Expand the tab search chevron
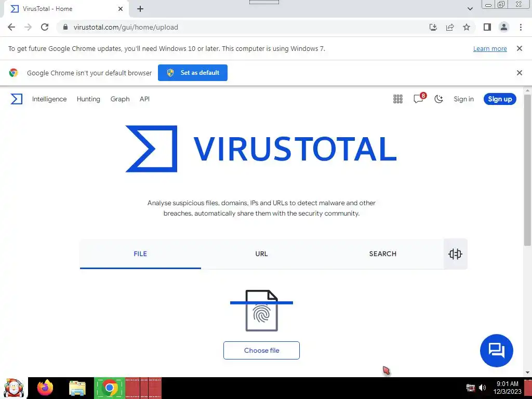Image resolution: width=532 pixels, height=399 pixels. pos(470,9)
